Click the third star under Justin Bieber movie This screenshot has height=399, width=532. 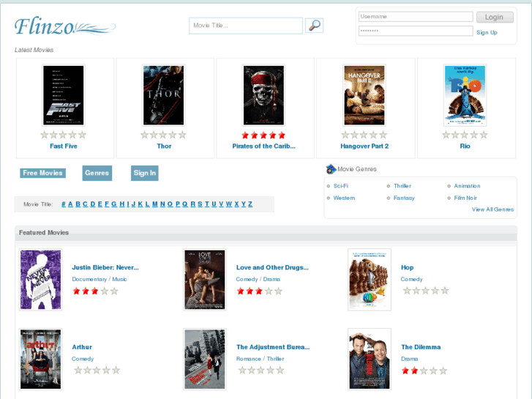[94, 291]
